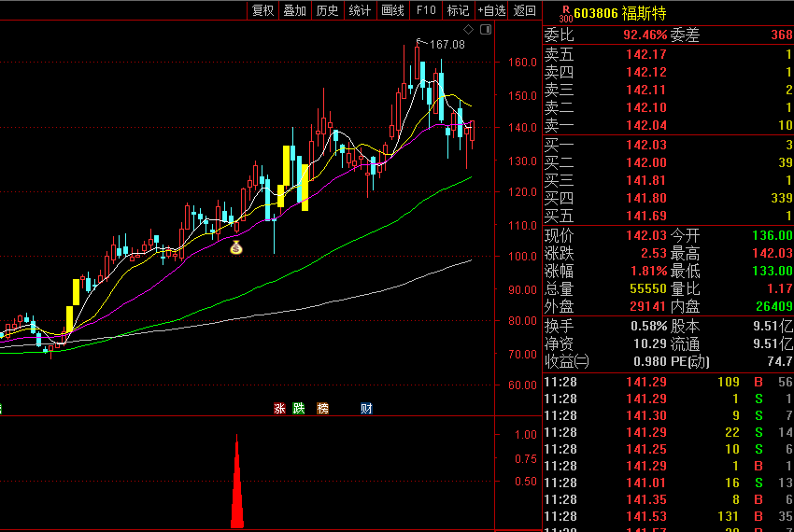Click the 内盘 value 26409
The height and width of the screenshot is (532, 794).
click(x=774, y=306)
